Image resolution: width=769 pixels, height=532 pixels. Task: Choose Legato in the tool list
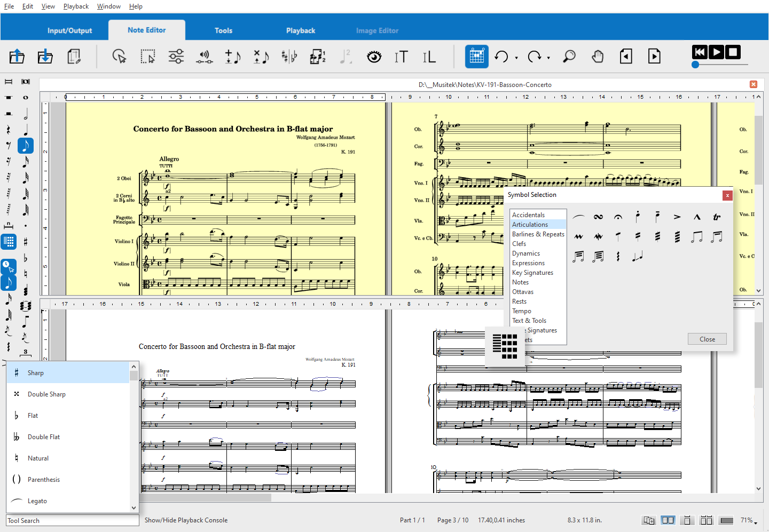[68, 501]
